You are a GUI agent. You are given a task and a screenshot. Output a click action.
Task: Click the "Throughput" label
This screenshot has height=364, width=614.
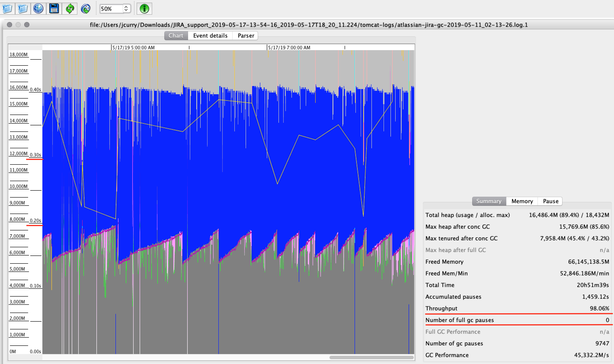pyautogui.click(x=441, y=308)
